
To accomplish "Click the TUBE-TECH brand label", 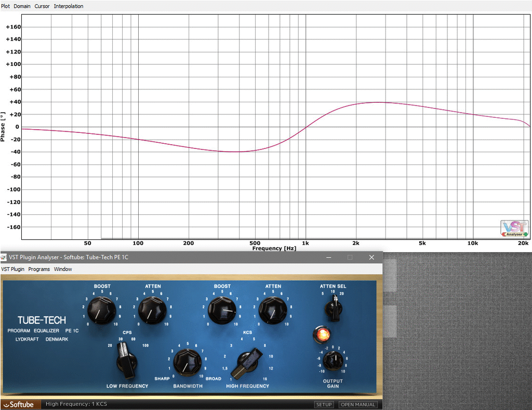I will click(x=42, y=320).
